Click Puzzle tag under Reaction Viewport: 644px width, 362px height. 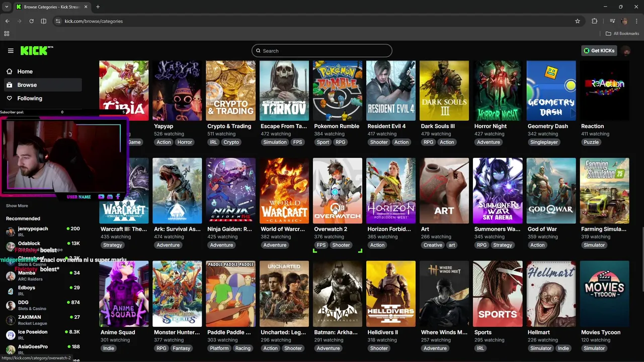tap(591, 142)
